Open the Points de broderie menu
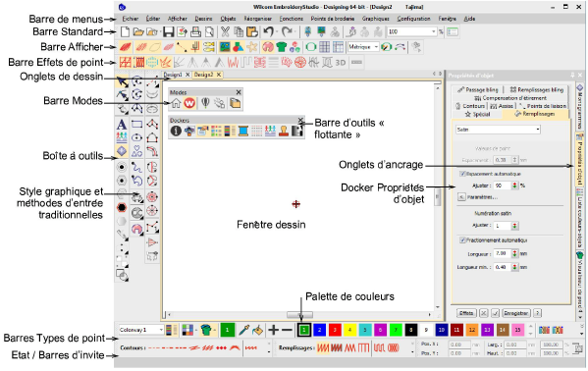This screenshot has width=588, height=371. pos(333,19)
